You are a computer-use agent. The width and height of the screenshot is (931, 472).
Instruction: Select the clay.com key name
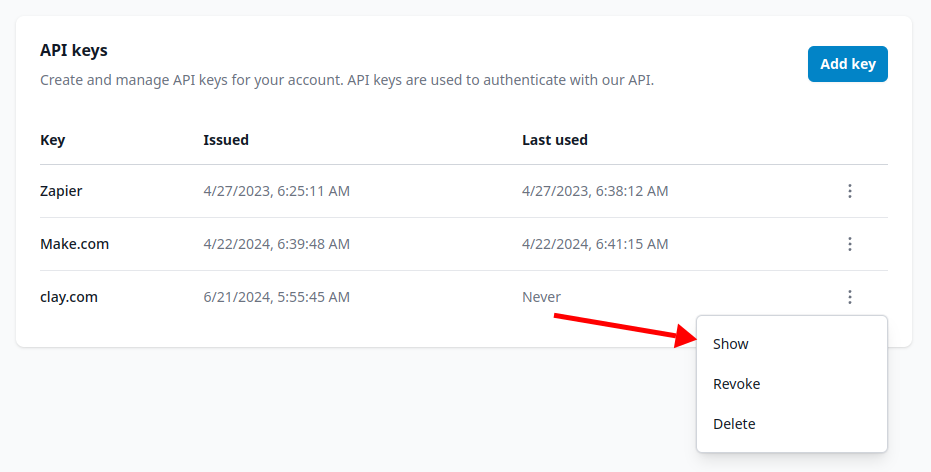(x=69, y=297)
